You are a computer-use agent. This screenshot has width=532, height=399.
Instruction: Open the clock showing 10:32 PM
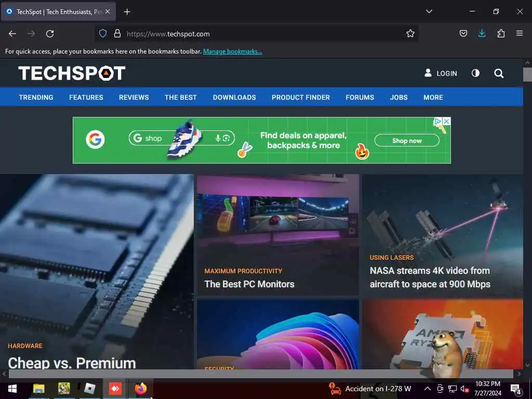pyautogui.click(x=487, y=389)
